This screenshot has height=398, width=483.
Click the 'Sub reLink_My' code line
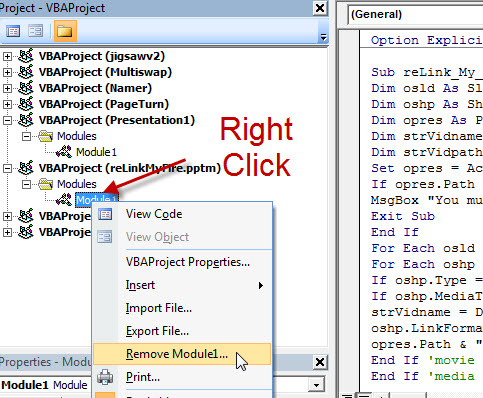(427, 72)
